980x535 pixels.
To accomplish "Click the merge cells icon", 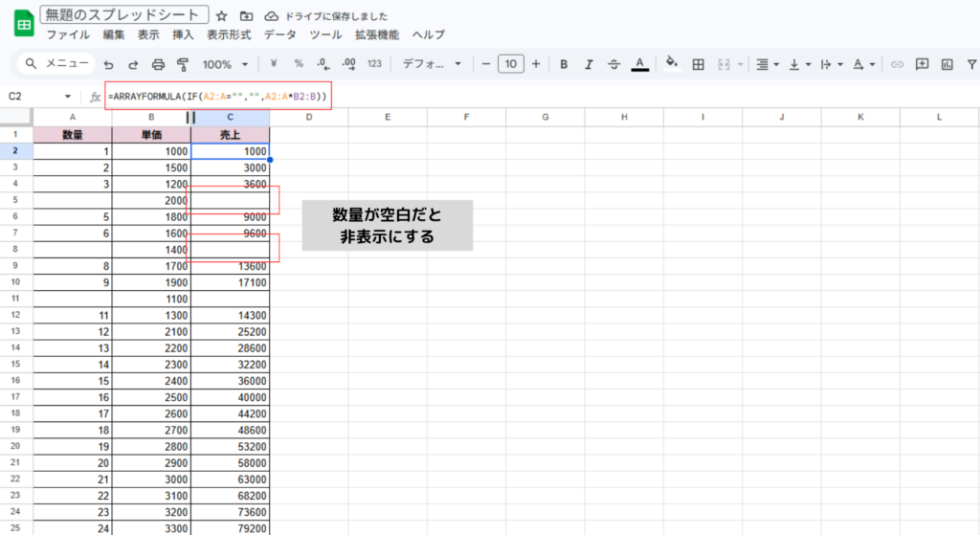I will pyautogui.click(x=724, y=64).
